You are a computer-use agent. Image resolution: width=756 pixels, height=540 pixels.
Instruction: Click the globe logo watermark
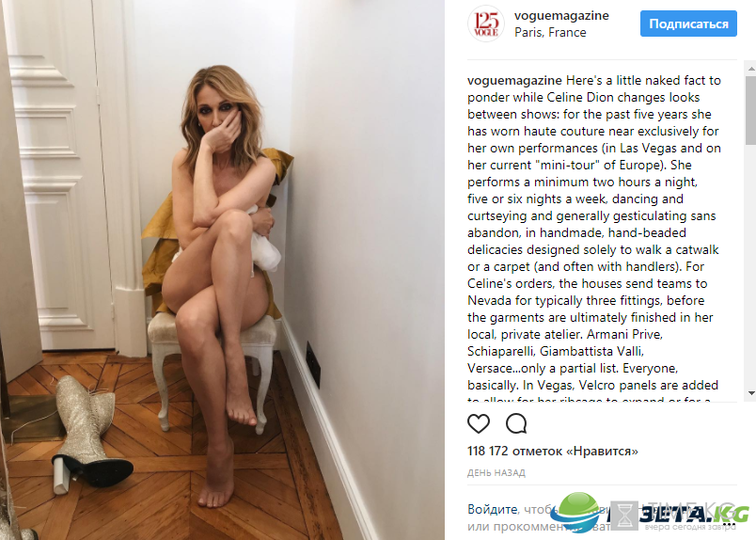(576, 513)
